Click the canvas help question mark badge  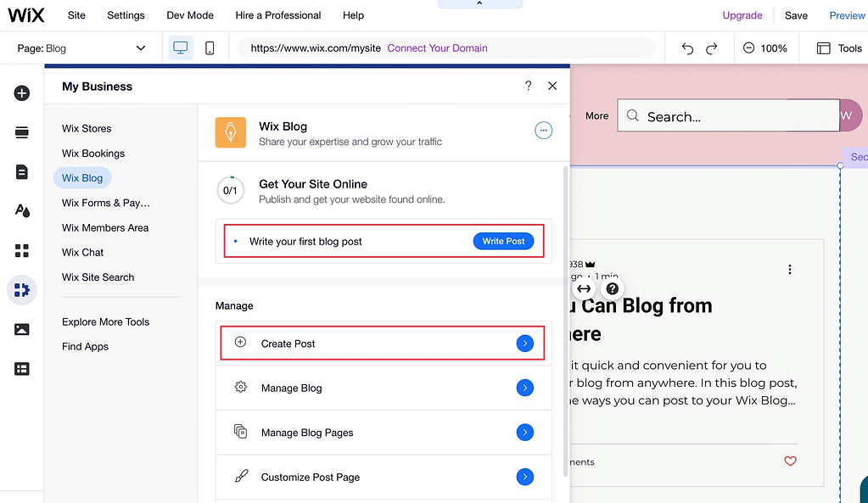(x=613, y=289)
